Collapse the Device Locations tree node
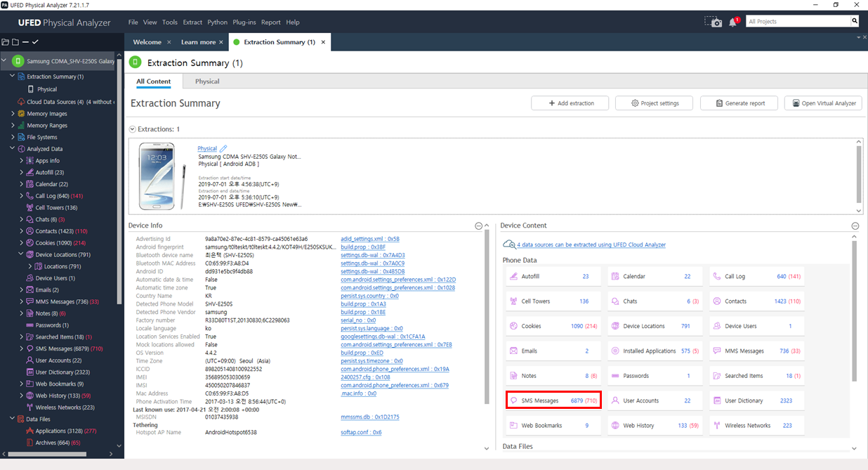 [21, 254]
